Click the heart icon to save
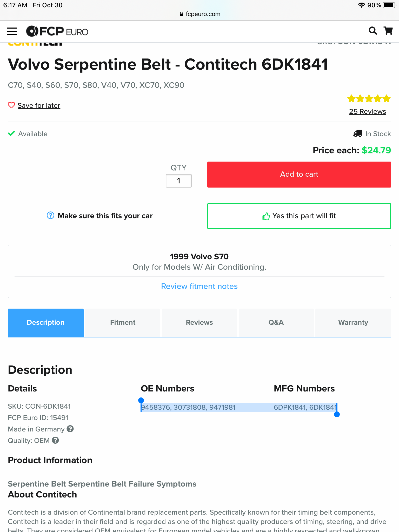 click(11, 105)
